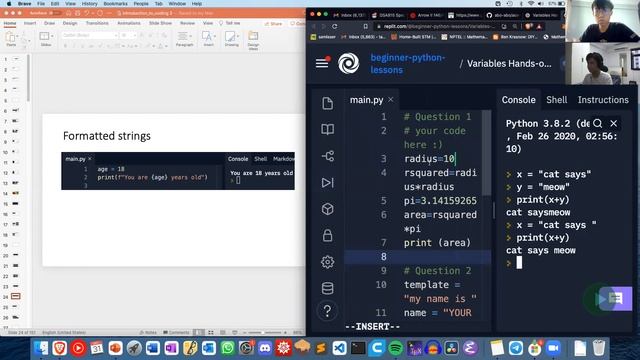Open the Secrets padlock icon in Replit sidebar

coord(327,235)
